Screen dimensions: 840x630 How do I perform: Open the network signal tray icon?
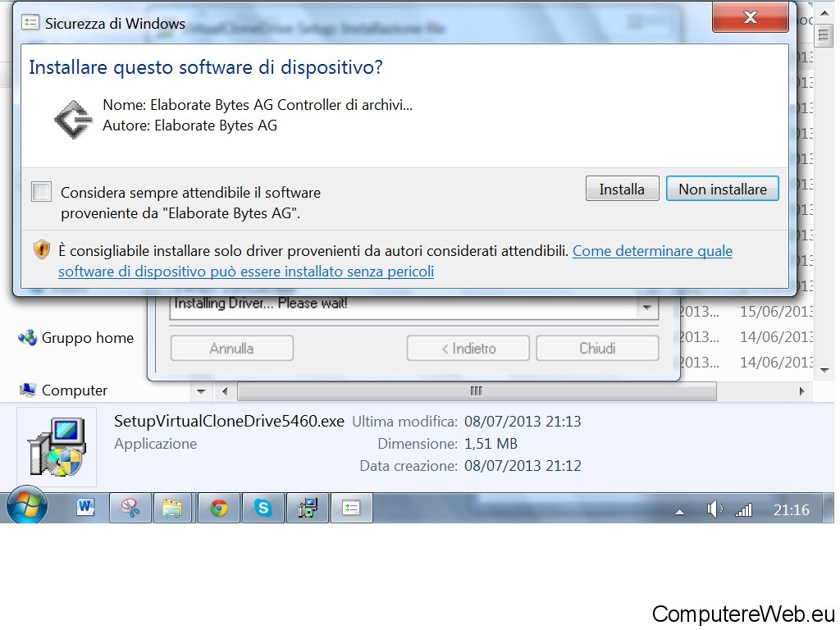(x=744, y=510)
